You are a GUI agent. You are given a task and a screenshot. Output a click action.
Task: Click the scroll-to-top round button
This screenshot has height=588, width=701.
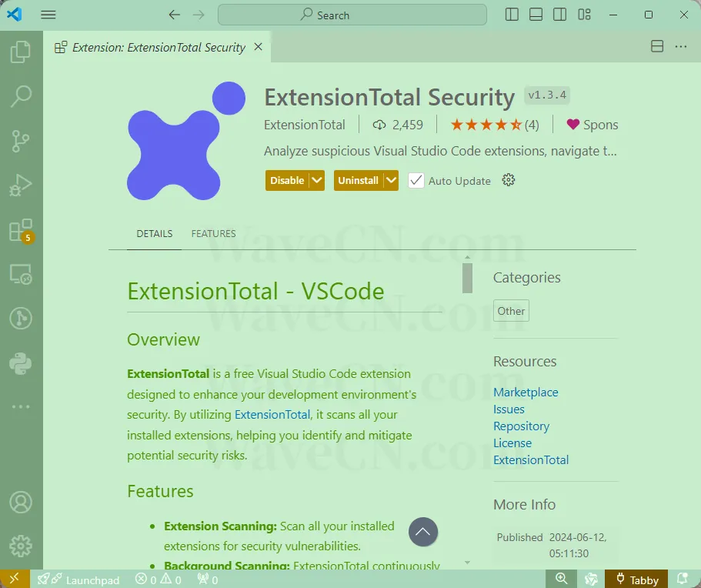tap(423, 532)
